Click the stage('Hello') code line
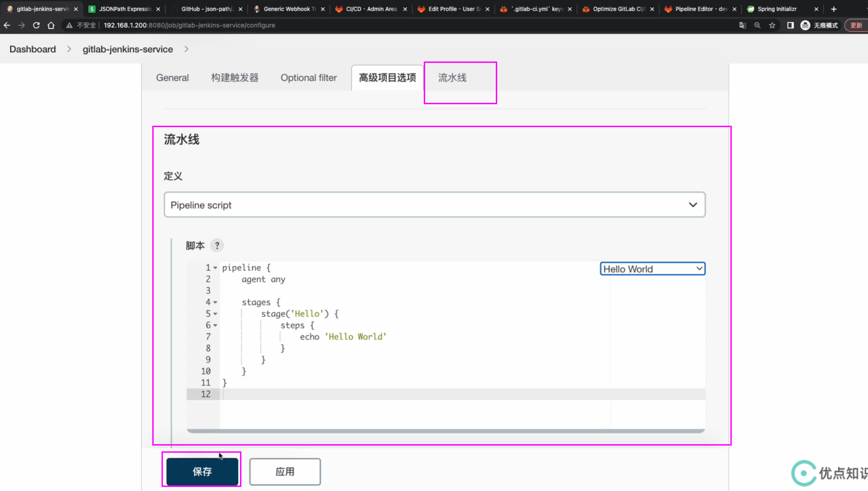The width and height of the screenshot is (868, 491). (300, 314)
